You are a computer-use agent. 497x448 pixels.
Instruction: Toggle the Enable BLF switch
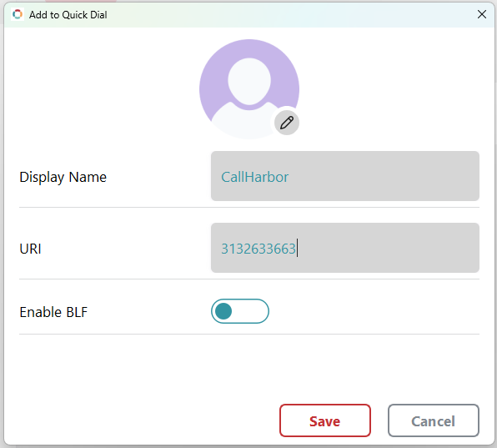(240, 311)
